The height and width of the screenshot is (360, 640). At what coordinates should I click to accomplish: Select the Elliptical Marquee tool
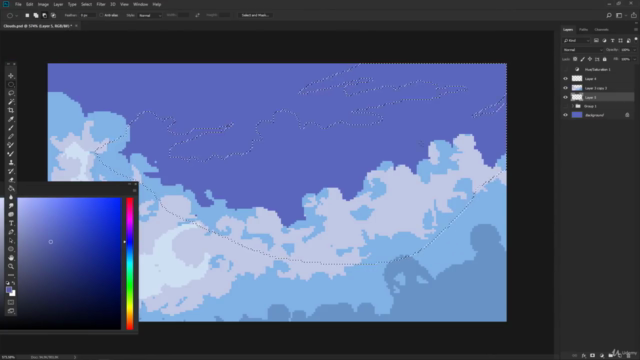(11, 84)
